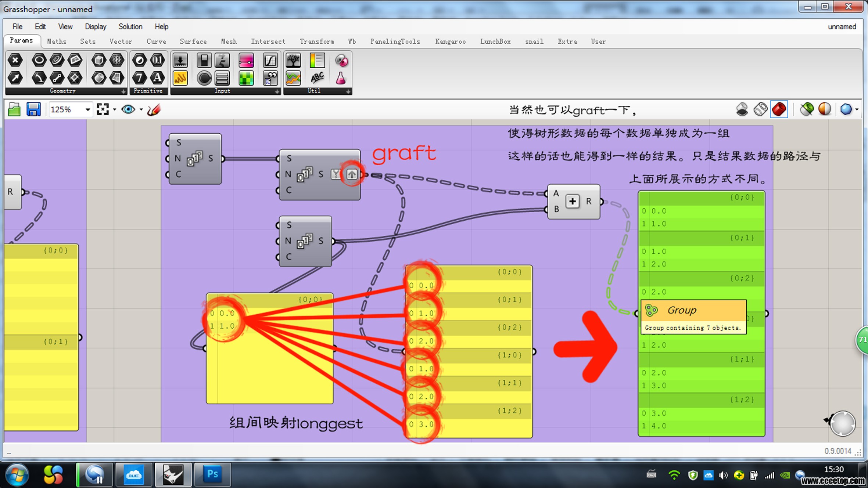Select the Text A primitive icon
Screen dimensions: 868x488
point(157,77)
